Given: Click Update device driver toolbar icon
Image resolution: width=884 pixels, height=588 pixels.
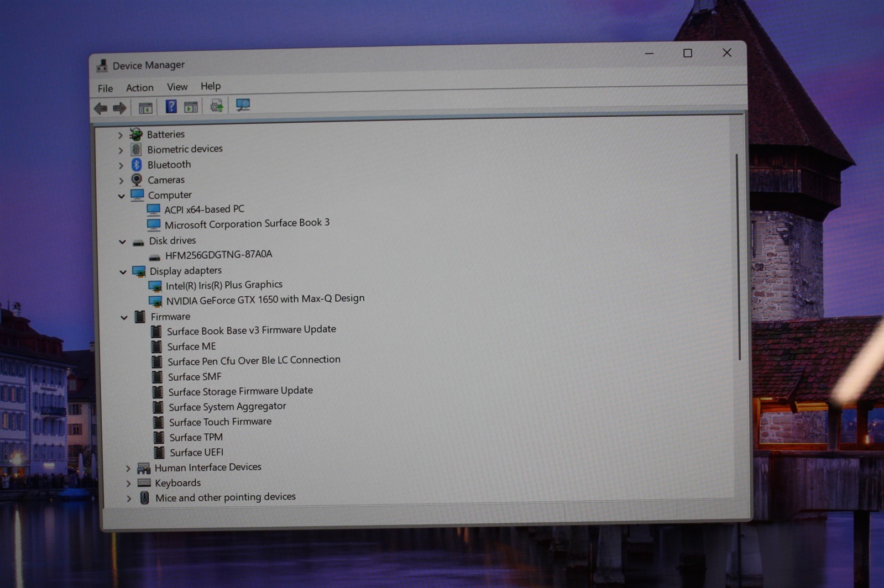Looking at the screenshot, I should [x=217, y=106].
